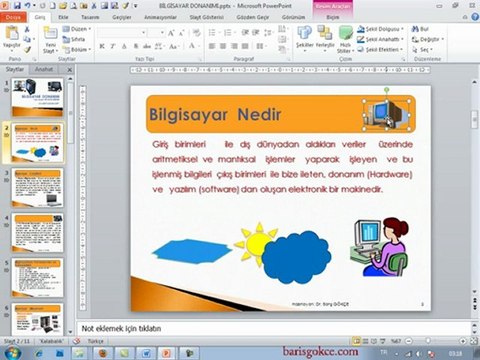Cut selection with the scissors icon in Pano group
This screenshot has width=480, height=360.
27,29
